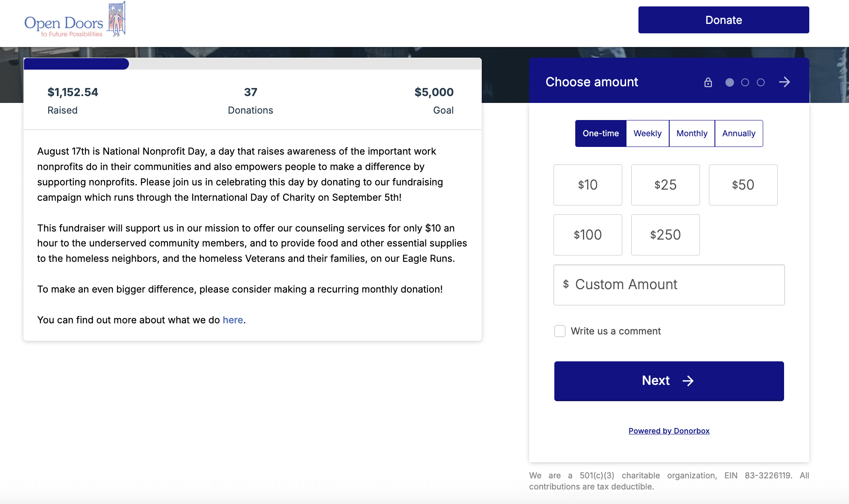The width and height of the screenshot is (849, 504).
Task: Select the $250 donation amount
Action: [x=665, y=234]
